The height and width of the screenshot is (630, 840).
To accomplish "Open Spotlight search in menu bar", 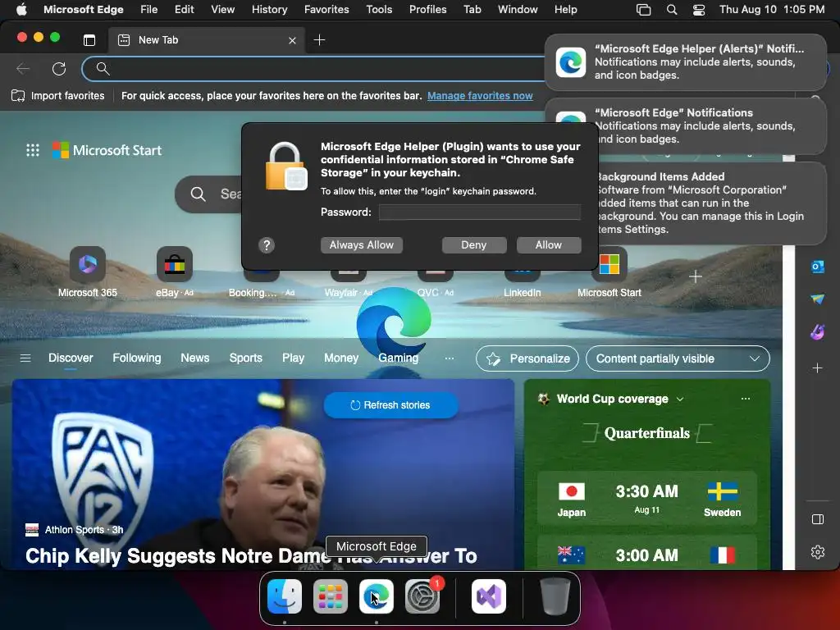I will (x=671, y=10).
